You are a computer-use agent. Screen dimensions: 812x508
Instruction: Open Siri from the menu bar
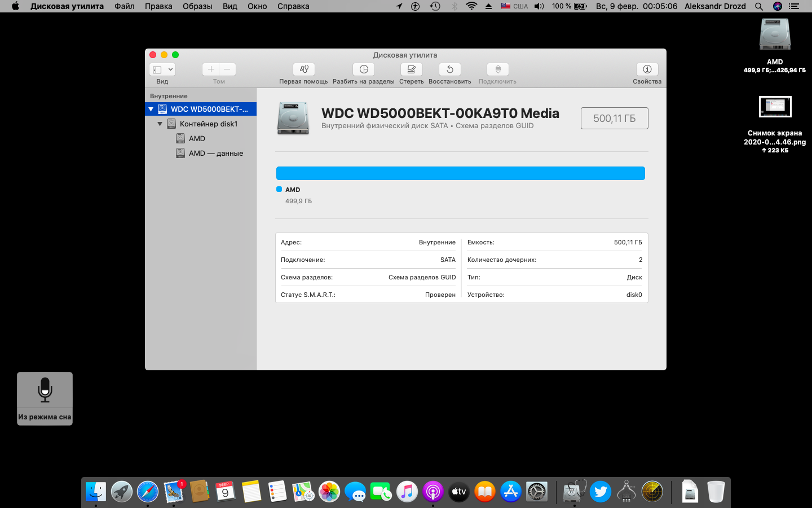click(x=778, y=6)
